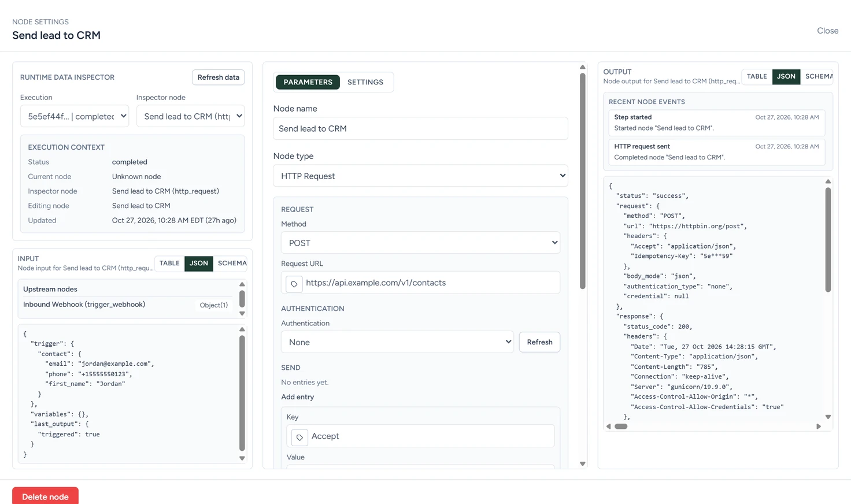This screenshot has width=851, height=504.
Task: Select the JSON view for input
Action: [199, 264]
